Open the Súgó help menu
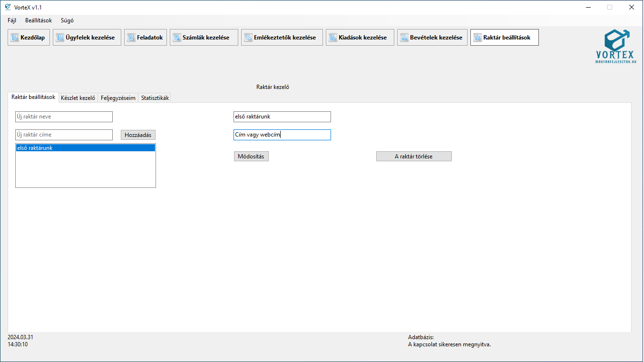This screenshot has height=362, width=644. pos(67,20)
